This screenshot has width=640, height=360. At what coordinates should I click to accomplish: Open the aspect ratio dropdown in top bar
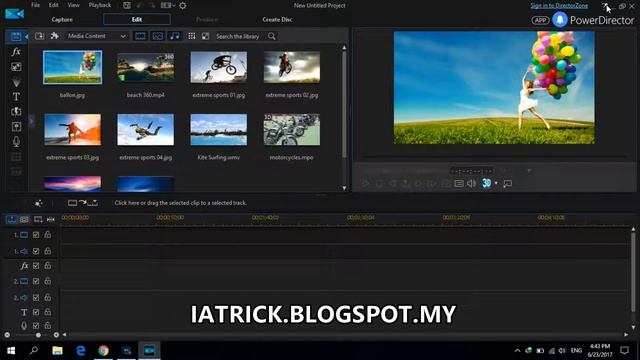[168, 6]
